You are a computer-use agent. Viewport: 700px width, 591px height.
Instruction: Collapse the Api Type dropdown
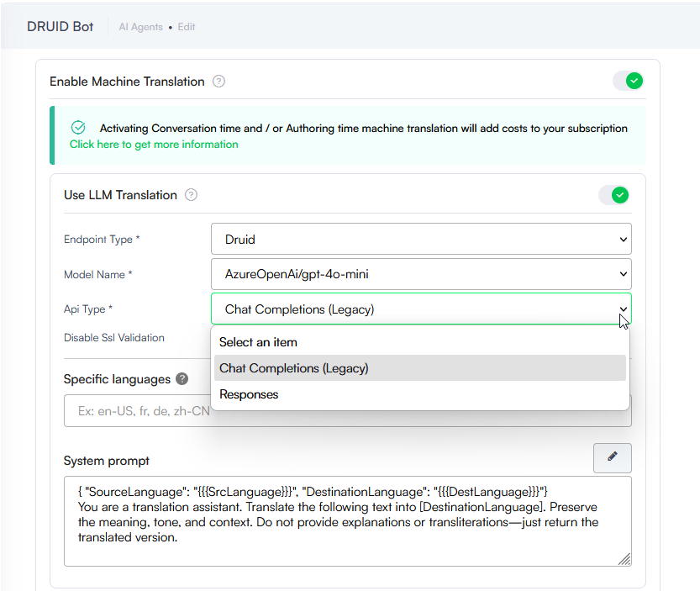tap(420, 309)
